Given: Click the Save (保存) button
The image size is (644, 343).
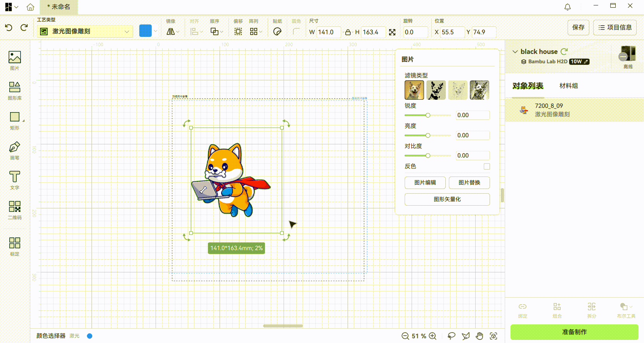Looking at the screenshot, I should [578, 28].
